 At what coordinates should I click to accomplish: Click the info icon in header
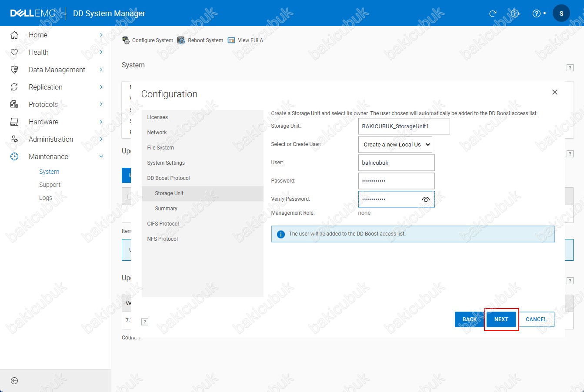515,13
